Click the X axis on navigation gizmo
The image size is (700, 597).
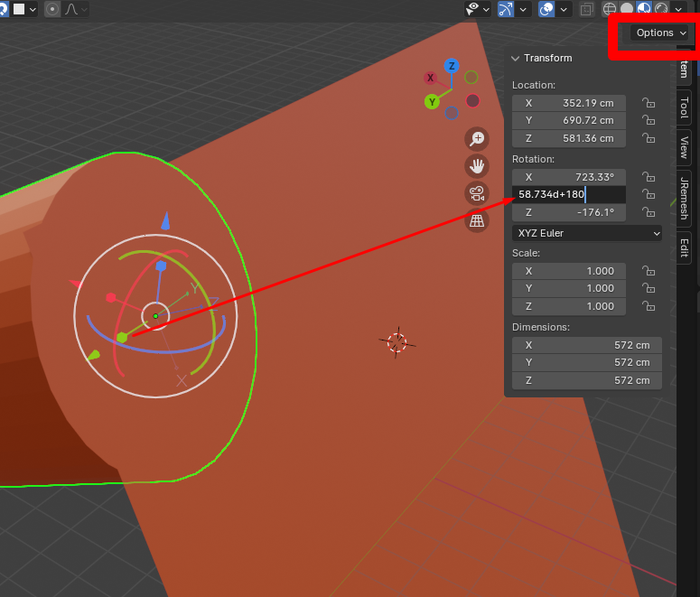[430, 78]
